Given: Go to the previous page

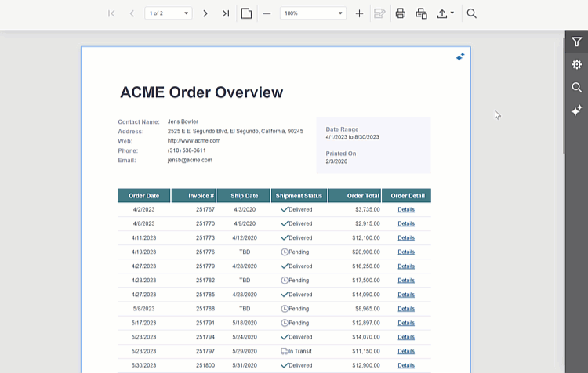Looking at the screenshot, I should 132,13.
